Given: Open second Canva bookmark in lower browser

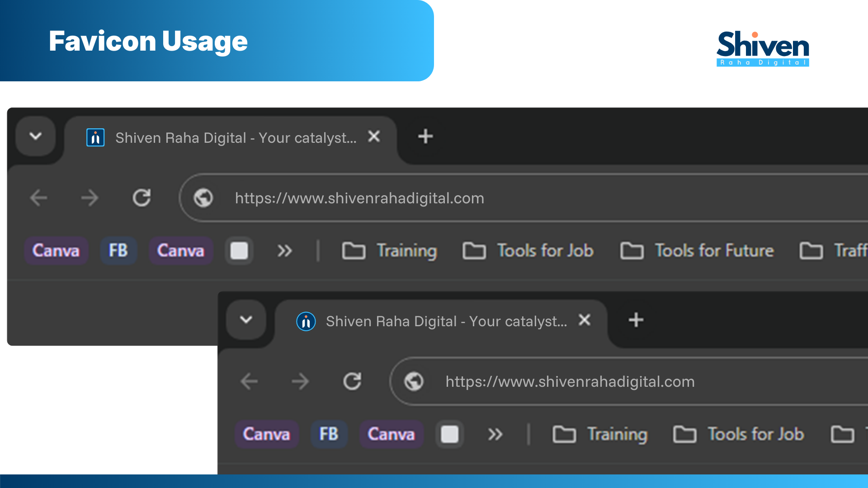Looking at the screenshot, I should click(x=392, y=434).
